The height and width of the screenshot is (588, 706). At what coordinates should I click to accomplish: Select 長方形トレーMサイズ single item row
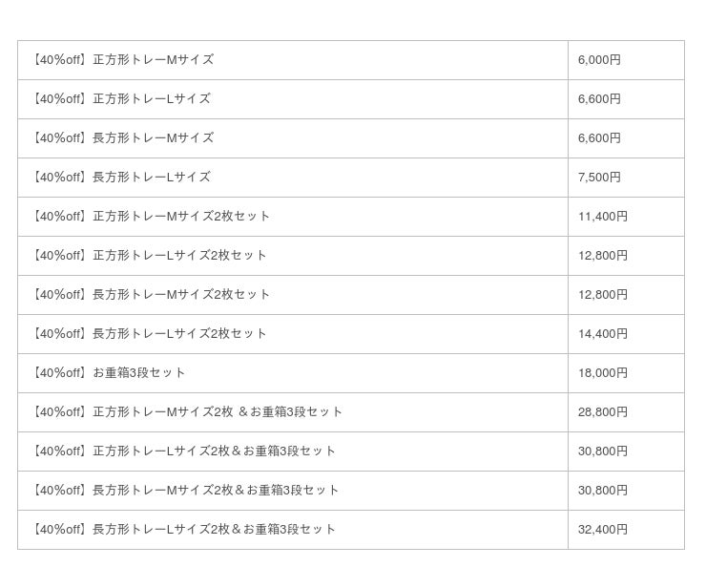(x=351, y=138)
